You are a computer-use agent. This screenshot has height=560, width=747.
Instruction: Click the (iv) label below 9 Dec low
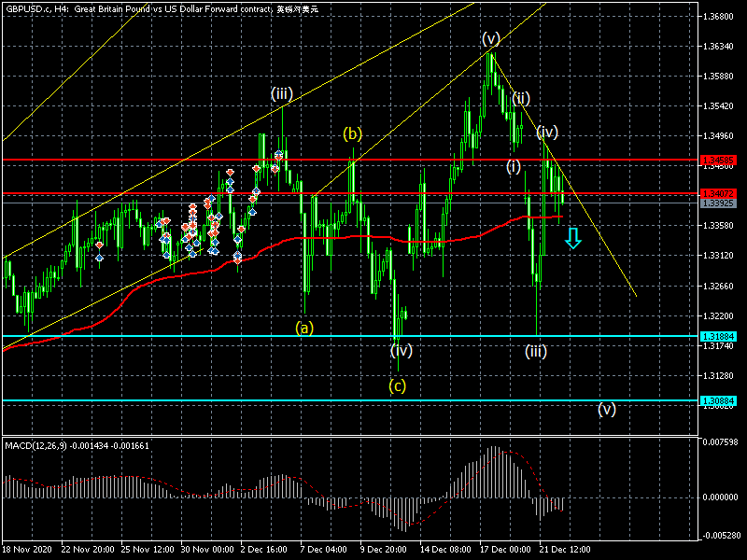pyautogui.click(x=402, y=351)
